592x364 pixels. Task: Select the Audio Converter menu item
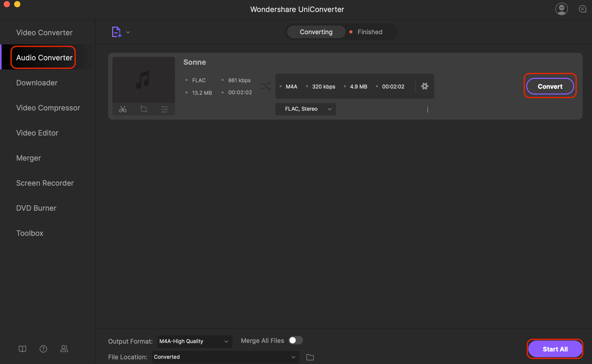tap(44, 57)
